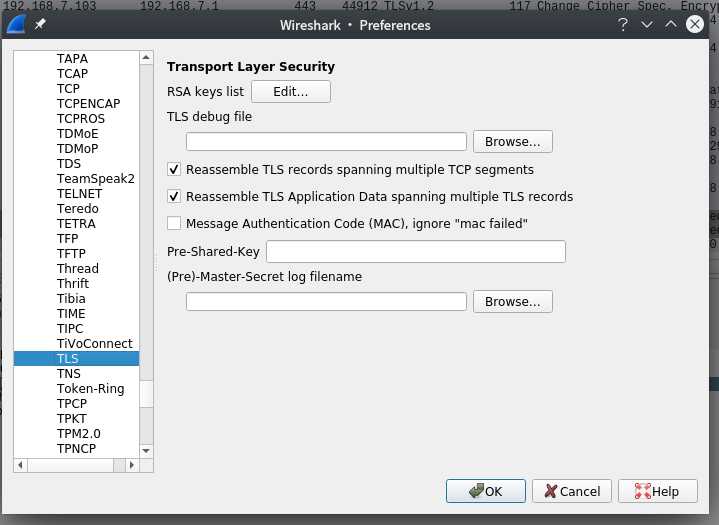Screen dimensions: 719x525
Task: Select TPCP in the protocol list
Action: coord(72,403)
